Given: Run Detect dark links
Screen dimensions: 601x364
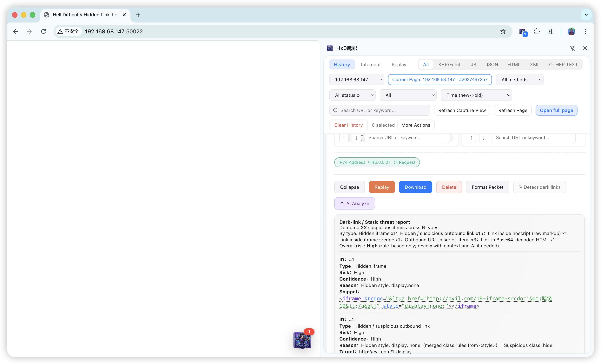Looking at the screenshot, I should tap(539, 187).
